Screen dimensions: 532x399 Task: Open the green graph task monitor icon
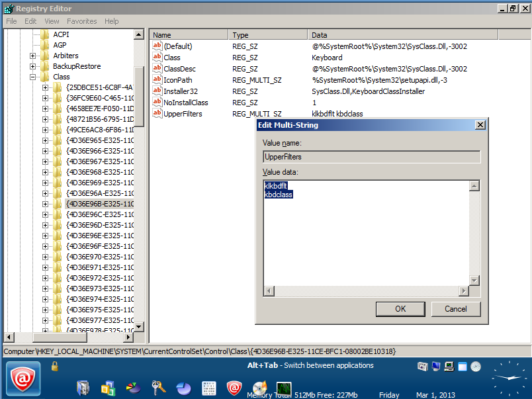284,388
